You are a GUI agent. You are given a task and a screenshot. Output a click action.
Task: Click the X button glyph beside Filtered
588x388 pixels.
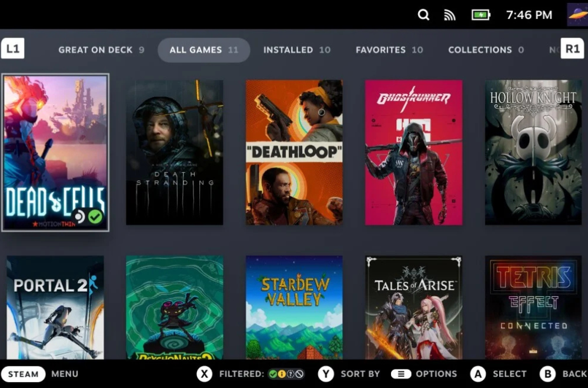pos(205,374)
